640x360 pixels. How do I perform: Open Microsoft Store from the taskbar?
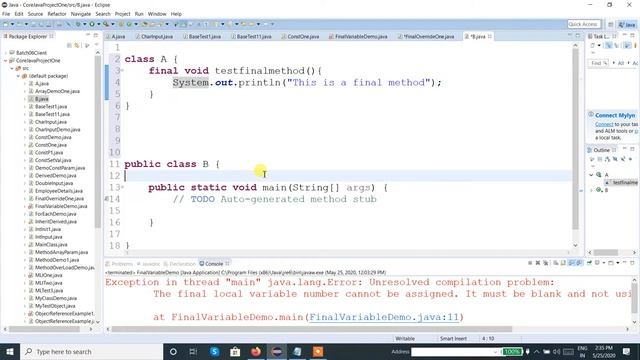(x=235, y=351)
